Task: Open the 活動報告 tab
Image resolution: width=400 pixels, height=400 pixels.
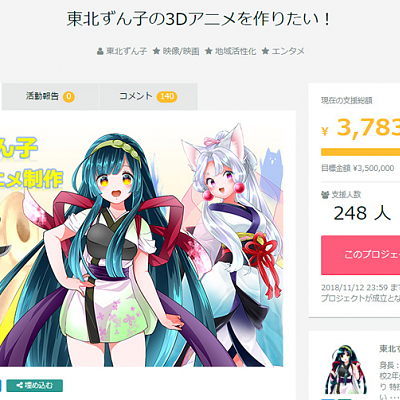Action: [51, 97]
